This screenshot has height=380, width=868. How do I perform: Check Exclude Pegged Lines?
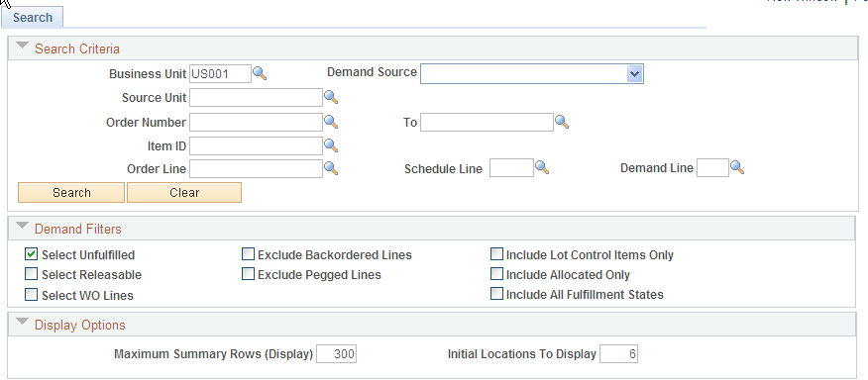point(248,274)
